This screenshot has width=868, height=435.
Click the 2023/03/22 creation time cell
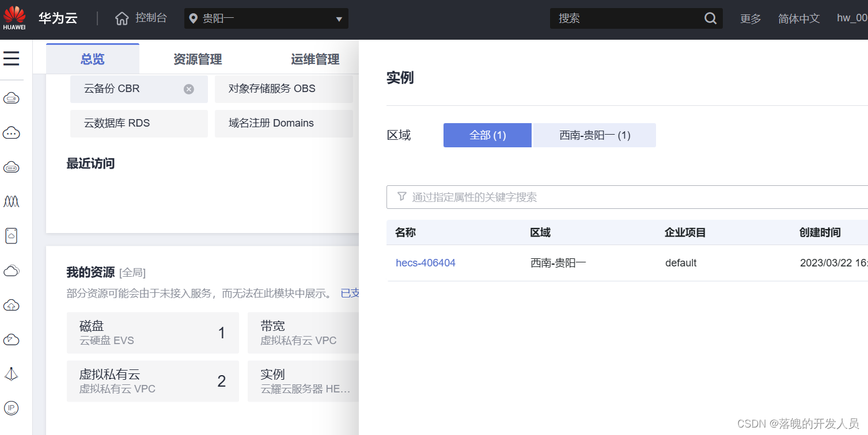click(833, 263)
